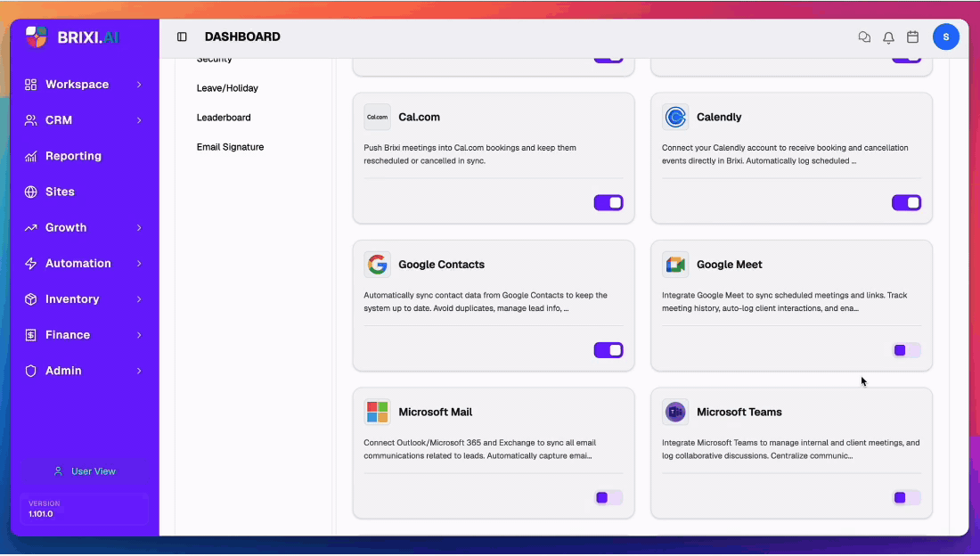Enable the Microsoft Teams toggle
Image resolution: width=980 pixels, height=556 pixels.
[906, 498]
